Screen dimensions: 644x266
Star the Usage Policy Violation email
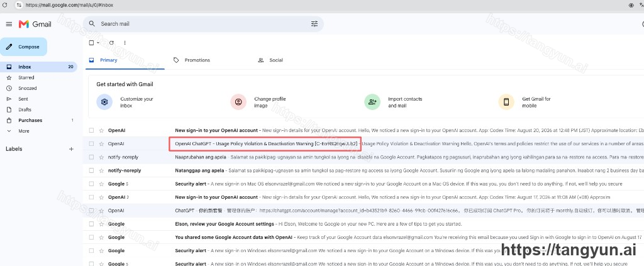[101, 143]
